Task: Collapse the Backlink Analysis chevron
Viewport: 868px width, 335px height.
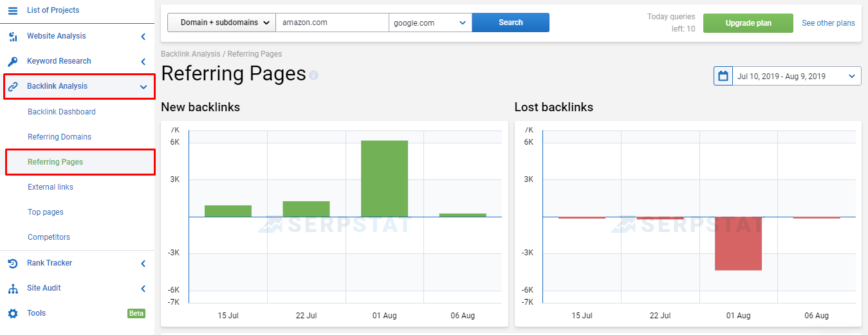Action: coord(143,87)
